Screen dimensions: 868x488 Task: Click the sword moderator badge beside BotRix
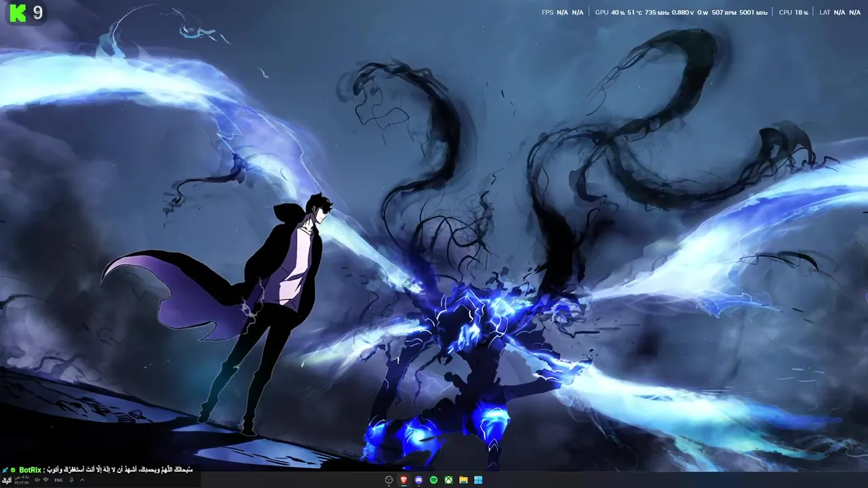click(x=5, y=470)
